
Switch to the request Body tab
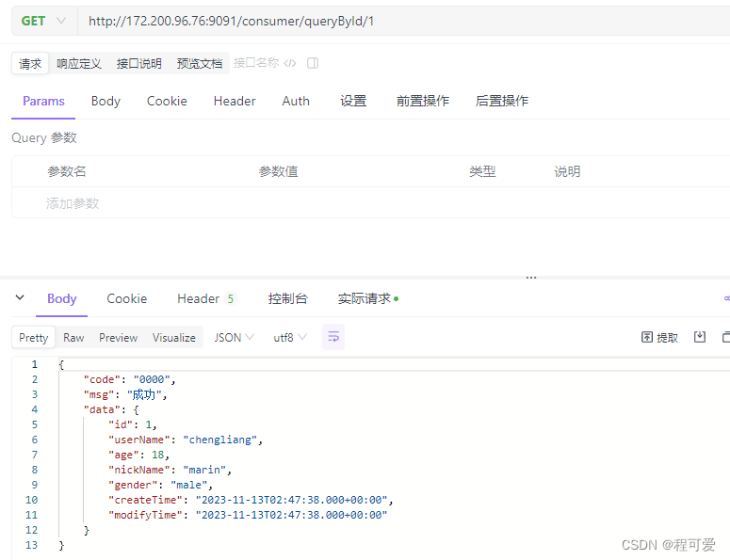click(105, 101)
